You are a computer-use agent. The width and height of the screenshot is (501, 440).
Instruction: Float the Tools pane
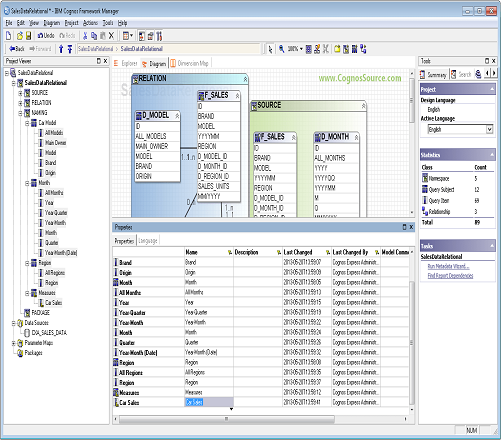point(487,61)
